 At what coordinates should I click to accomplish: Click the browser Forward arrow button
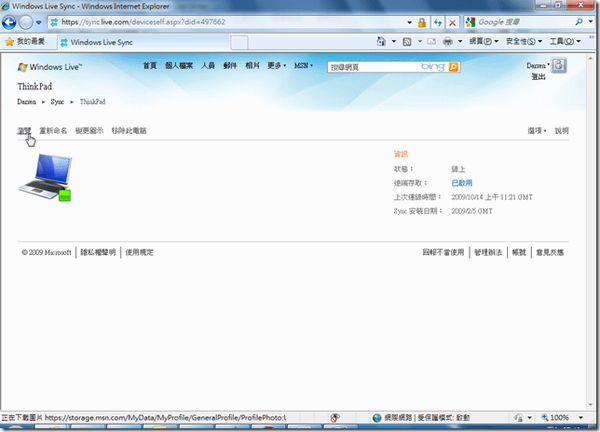(26, 23)
